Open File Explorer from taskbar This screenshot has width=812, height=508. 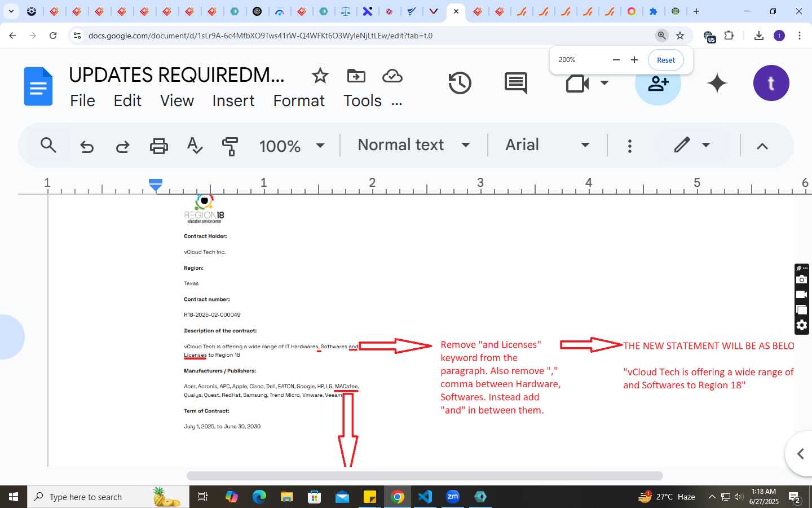287,497
